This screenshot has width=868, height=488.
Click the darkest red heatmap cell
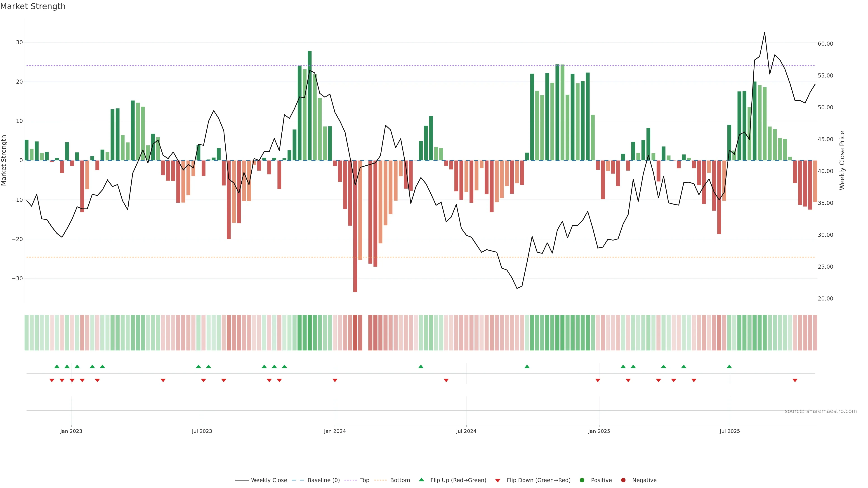(355, 332)
